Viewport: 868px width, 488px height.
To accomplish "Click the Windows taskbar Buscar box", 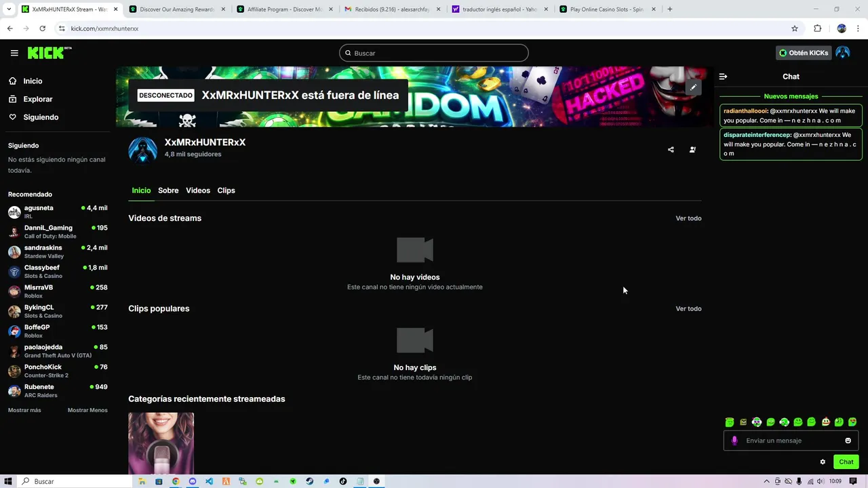I will pyautogui.click(x=73, y=481).
